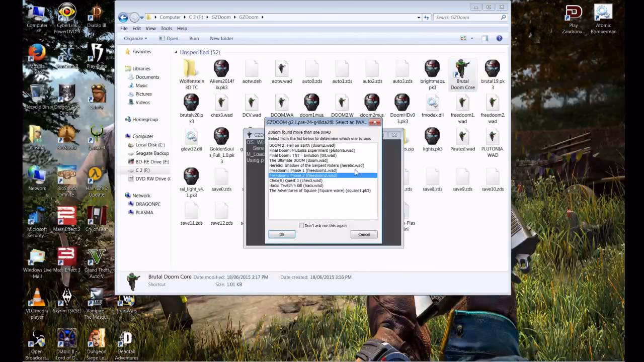Refresh the folder with the address bar button
644x362 pixels.
426,17
